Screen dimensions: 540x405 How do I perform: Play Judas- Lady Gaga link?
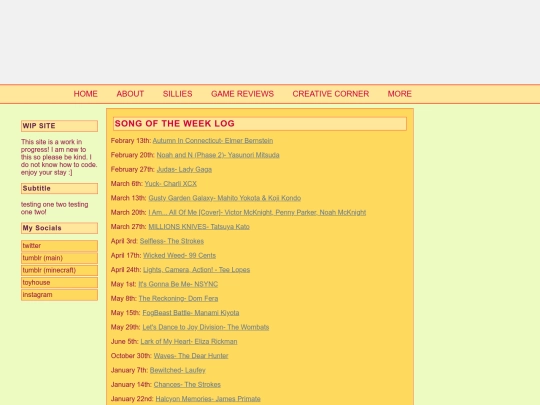point(184,169)
